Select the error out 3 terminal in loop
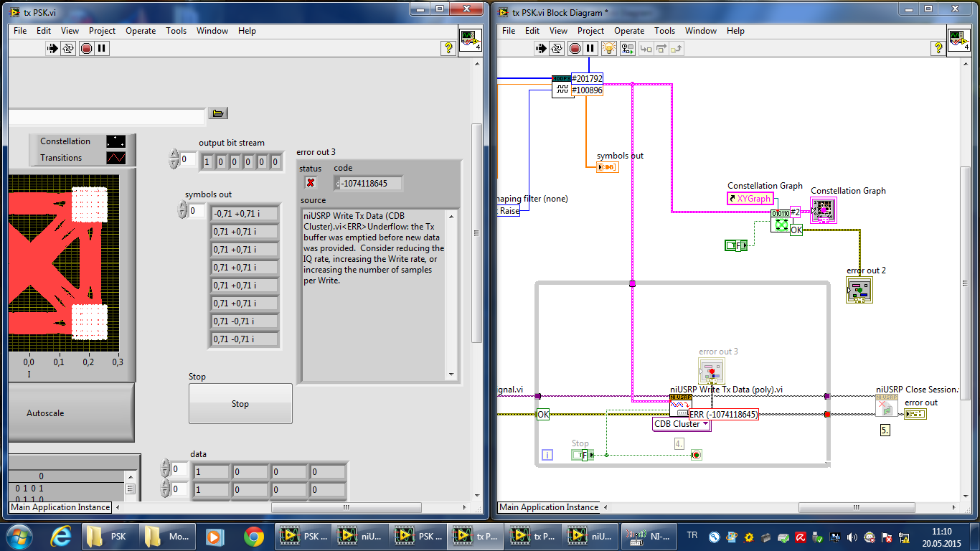The width and height of the screenshot is (980, 551). coord(712,371)
